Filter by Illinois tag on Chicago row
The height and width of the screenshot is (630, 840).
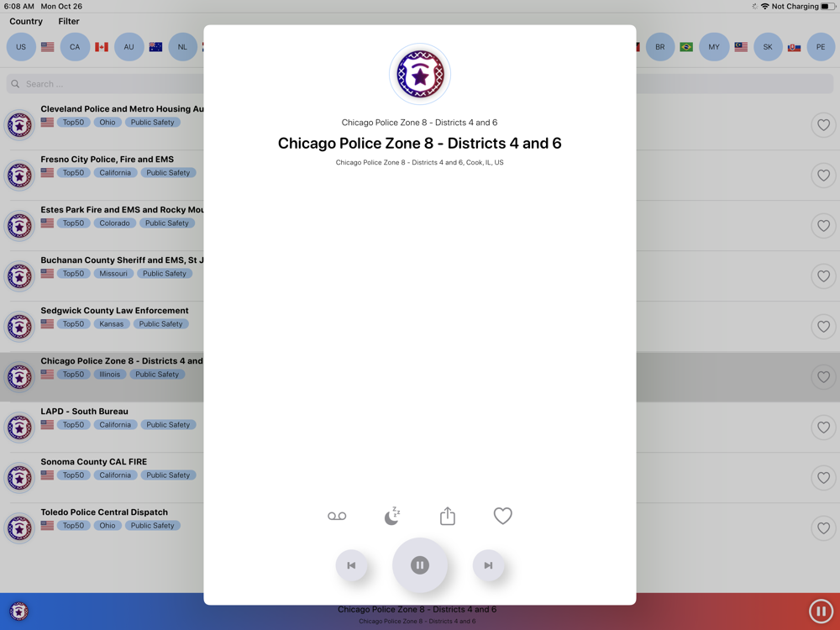click(110, 374)
